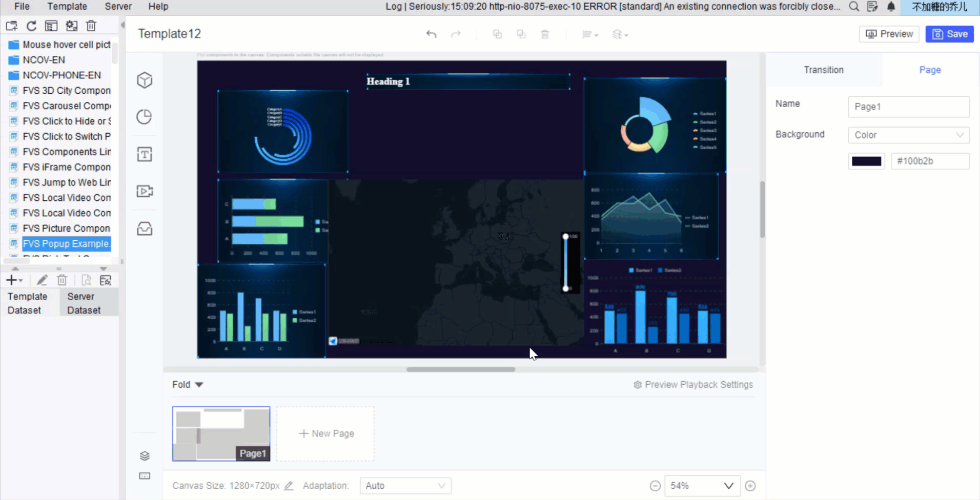Zoom out with the minus icon
Screen dimensions: 980x500
click(x=655, y=486)
